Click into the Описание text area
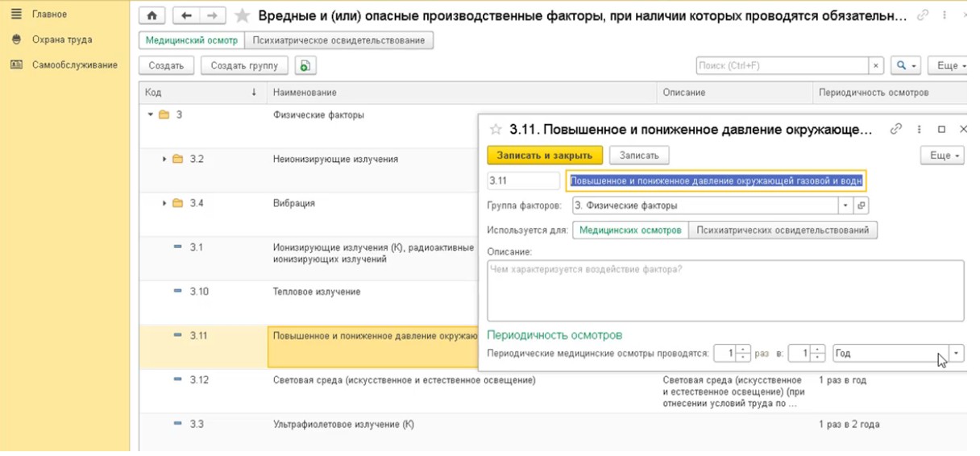The height and width of the screenshot is (456, 980). (x=725, y=290)
